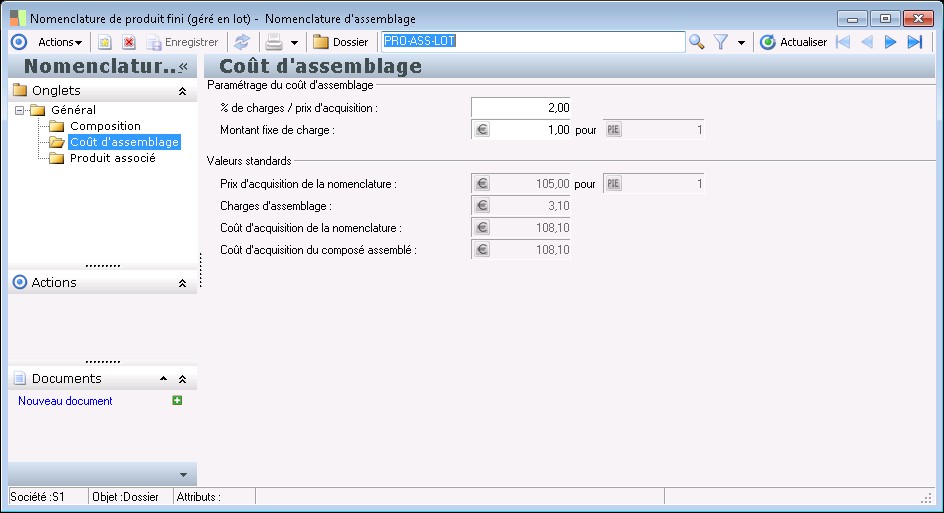
Task: Click the printer icon
Action: tap(274, 42)
